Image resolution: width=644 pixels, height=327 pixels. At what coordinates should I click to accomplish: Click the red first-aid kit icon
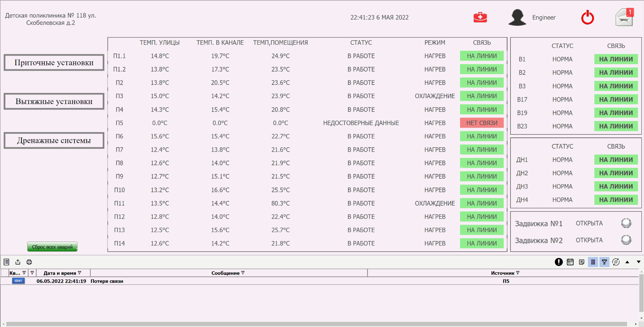(x=480, y=17)
